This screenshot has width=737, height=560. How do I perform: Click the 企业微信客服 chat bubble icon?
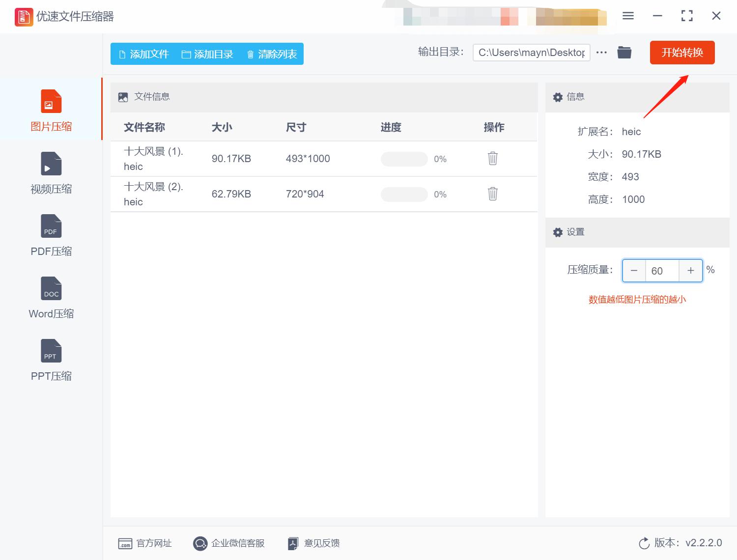coord(200,543)
